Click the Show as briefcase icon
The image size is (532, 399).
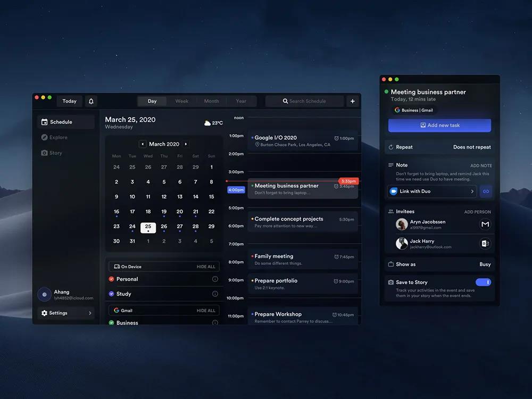(391, 264)
